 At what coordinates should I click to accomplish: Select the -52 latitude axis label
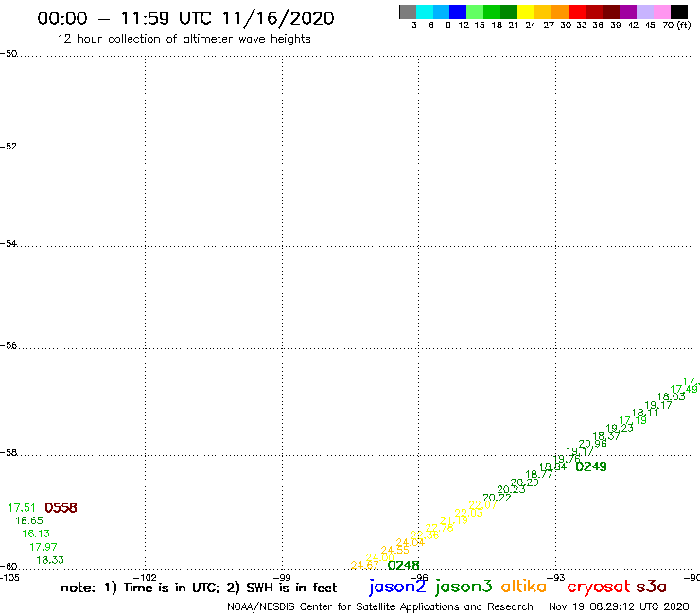pyautogui.click(x=9, y=147)
